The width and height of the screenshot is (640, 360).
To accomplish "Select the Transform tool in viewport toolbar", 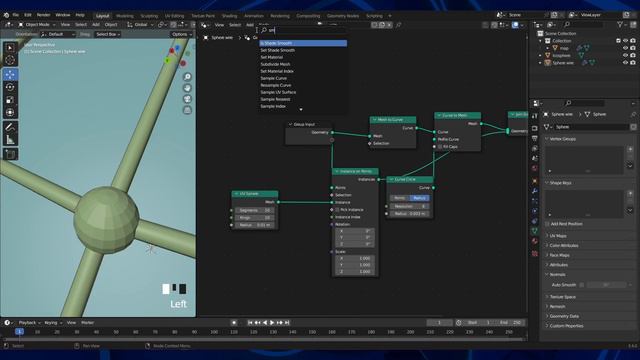I will pos(10,112).
